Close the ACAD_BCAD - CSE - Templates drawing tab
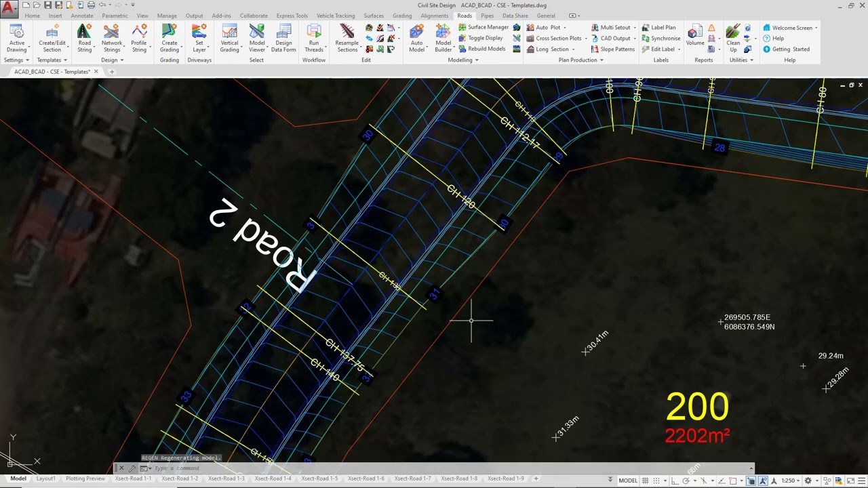Screen dimensions: 868x488 coord(96,71)
